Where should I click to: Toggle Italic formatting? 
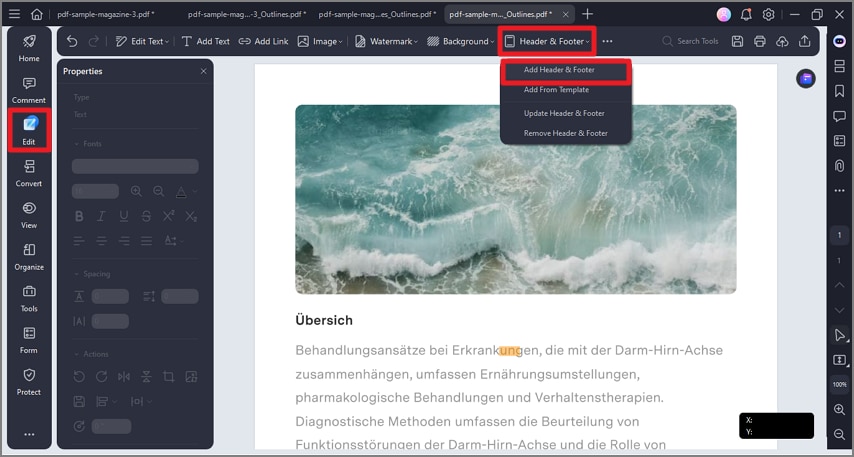coord(101,216)
